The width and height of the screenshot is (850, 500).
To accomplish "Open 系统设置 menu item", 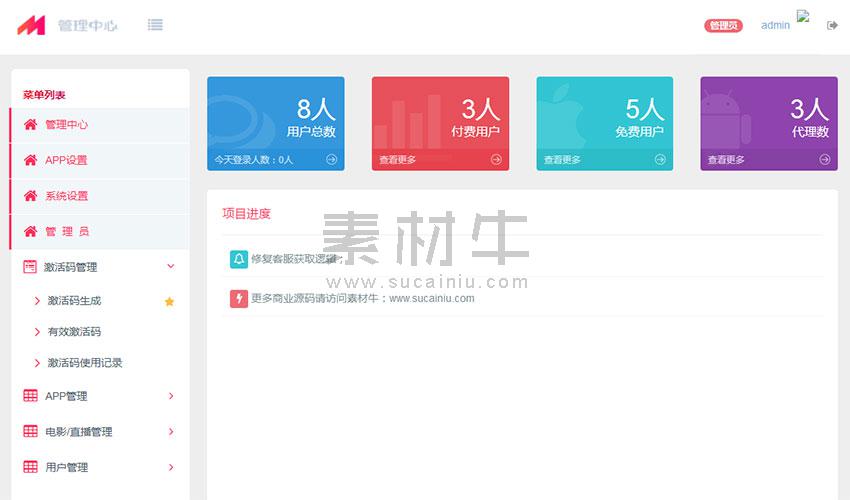I will coord(100,196).
